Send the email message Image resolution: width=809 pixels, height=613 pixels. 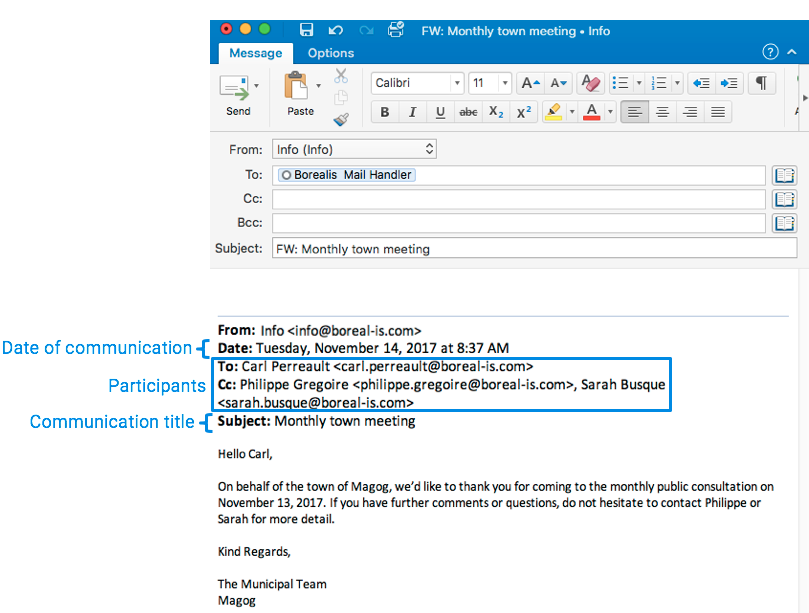238,95
